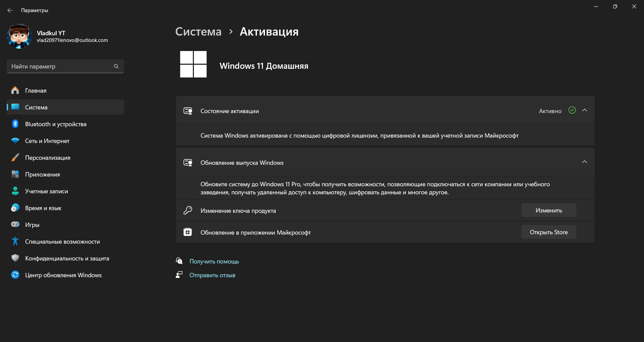This screenshot has width=644, height=342.
Task: Click the Vladkul YT profile avatar
Action: tap(19, 36)
